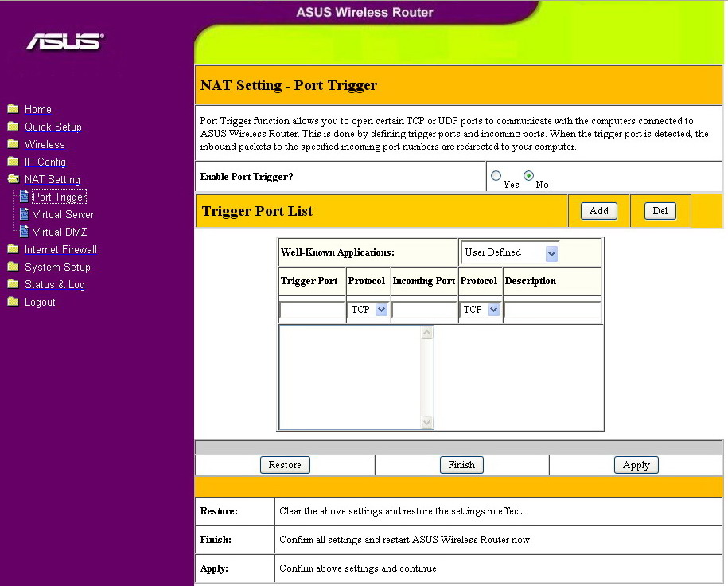
Task: Click the Home folder icon
Action: click(13, 109)
